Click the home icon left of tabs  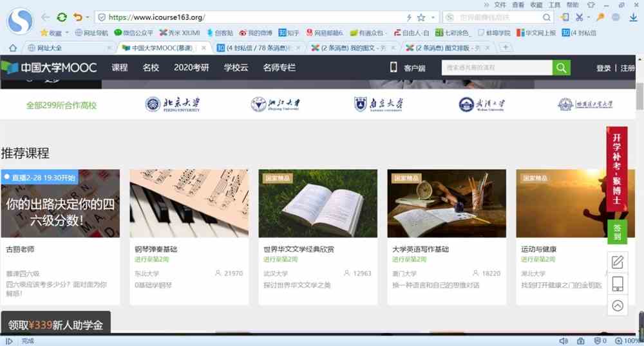(13, 48)
